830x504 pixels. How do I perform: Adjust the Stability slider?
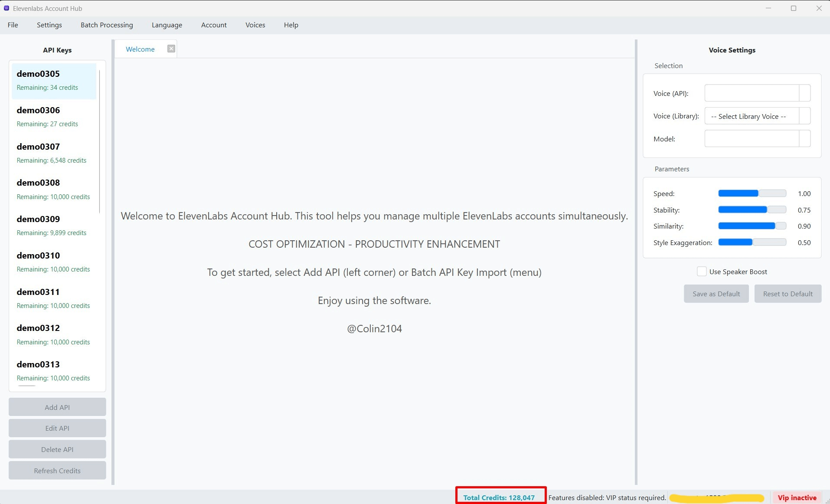pos(752,210)
